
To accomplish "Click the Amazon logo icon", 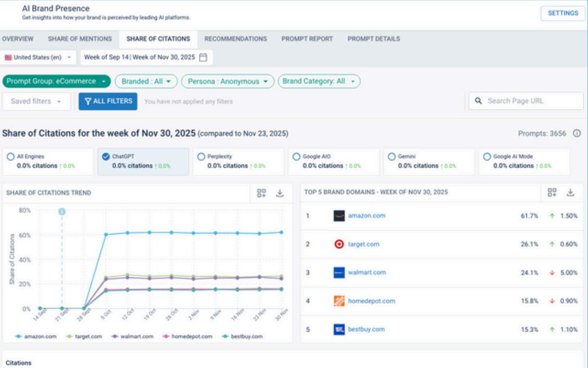I will (339, 216).
